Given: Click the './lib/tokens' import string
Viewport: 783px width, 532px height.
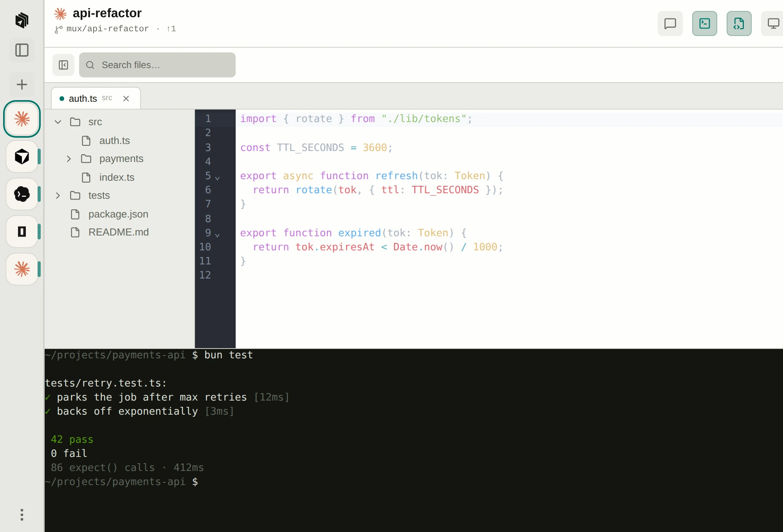Looking at the screenshot, I should click(424, 119).
